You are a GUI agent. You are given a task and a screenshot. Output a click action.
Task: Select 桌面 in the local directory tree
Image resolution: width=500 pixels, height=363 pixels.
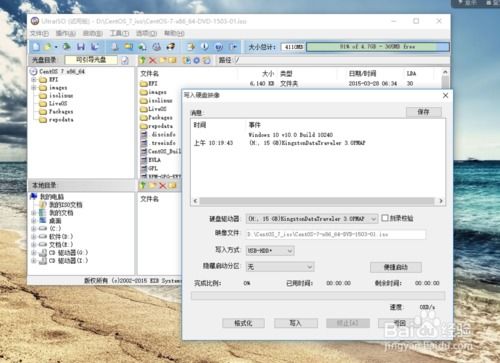coord(55,221)
